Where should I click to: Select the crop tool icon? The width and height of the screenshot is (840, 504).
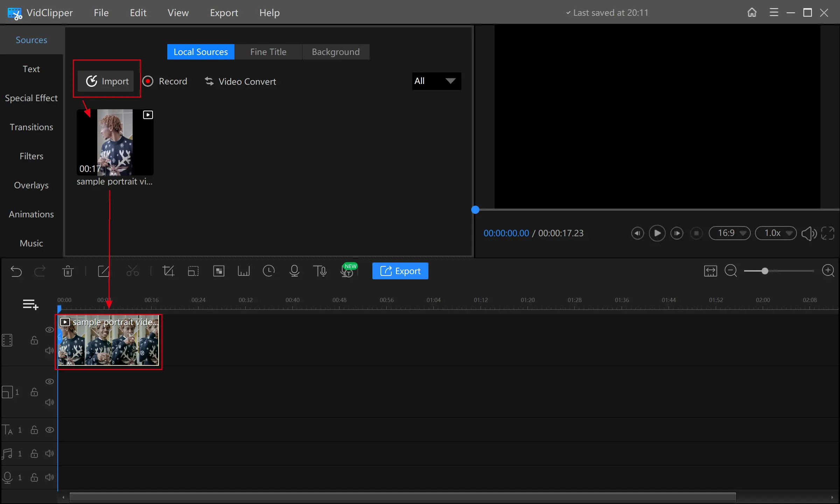(x=169, y=271)
